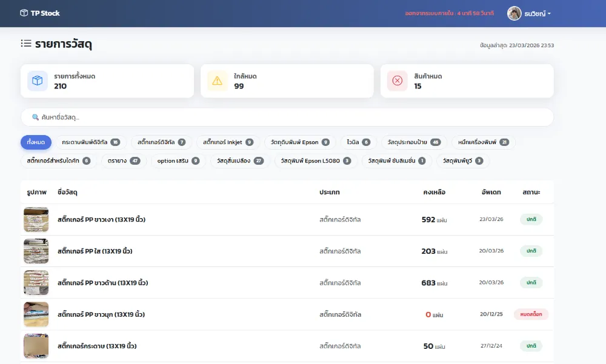
Task: Click the blue cube icon in รายการทั้งหมด card
Action: coord(38,81)
